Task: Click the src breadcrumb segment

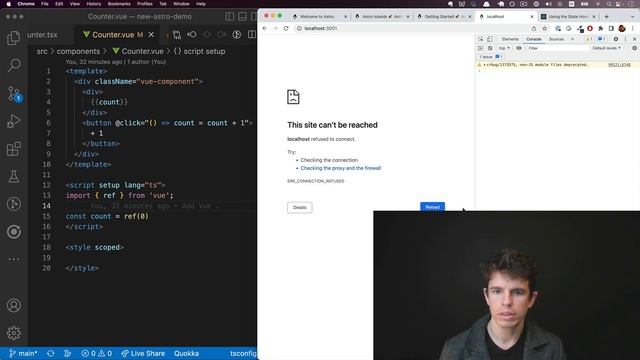Action: (42, 51)
